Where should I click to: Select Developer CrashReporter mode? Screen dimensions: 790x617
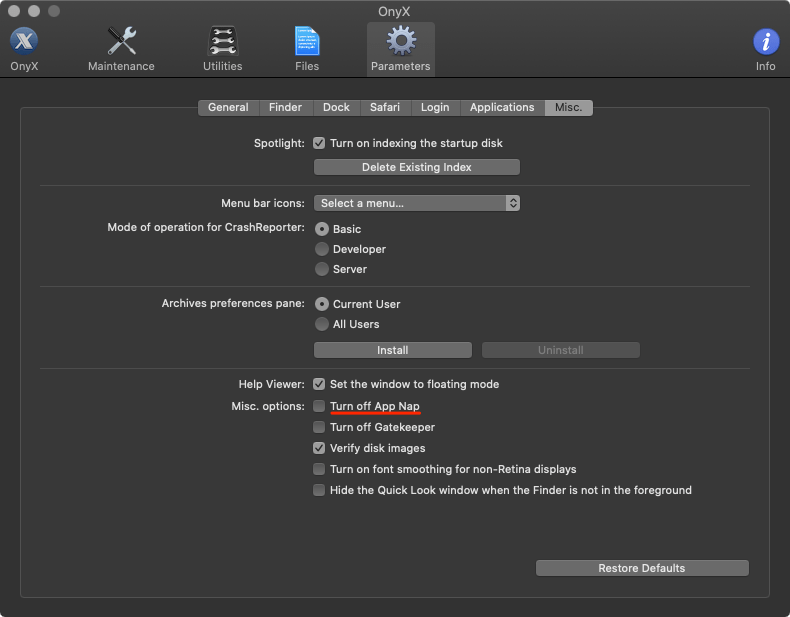(321, 249)
